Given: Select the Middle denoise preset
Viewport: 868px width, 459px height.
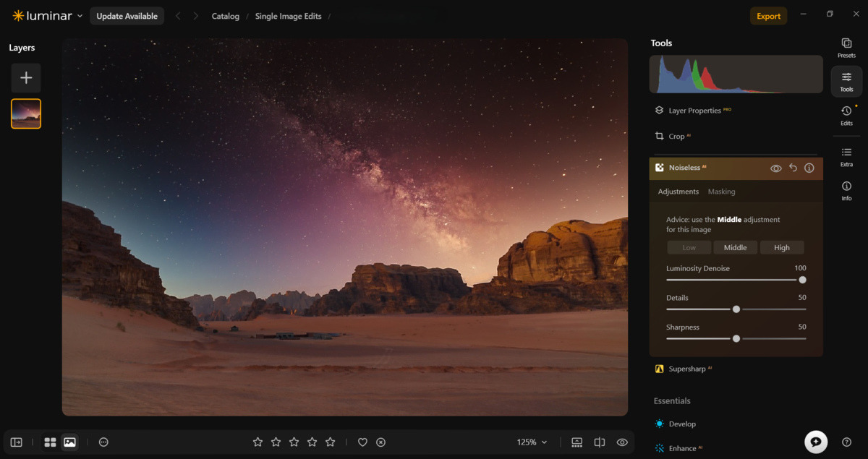Looking at the screenshot, I should tap(735, 247).
